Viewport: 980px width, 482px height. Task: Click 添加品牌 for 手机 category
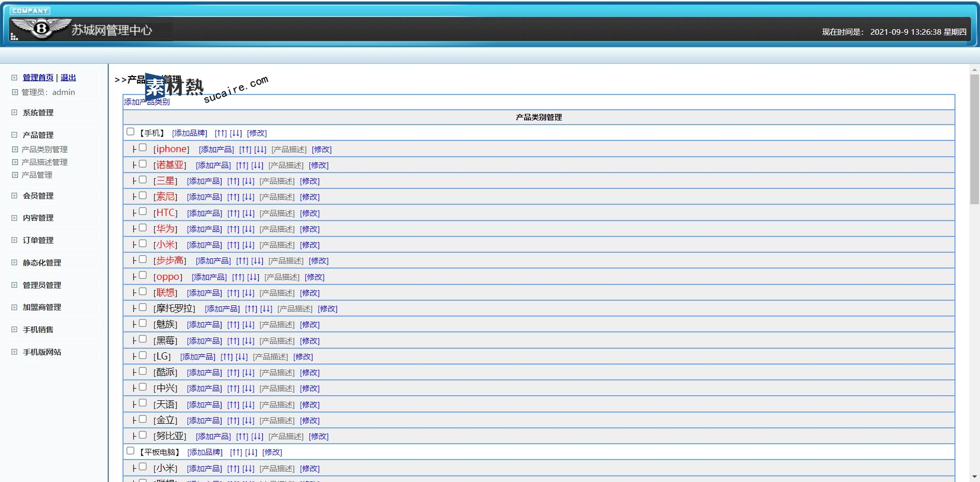tap(189, 133)
